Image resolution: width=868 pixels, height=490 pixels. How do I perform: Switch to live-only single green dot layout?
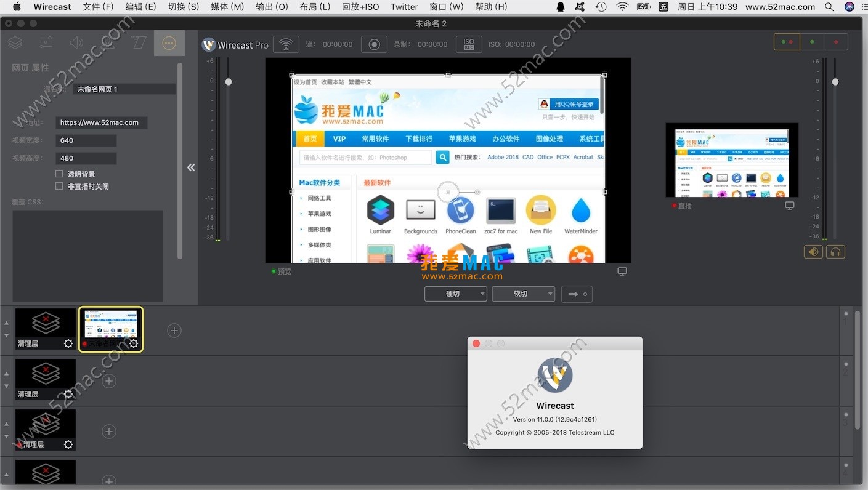(812, 42)
